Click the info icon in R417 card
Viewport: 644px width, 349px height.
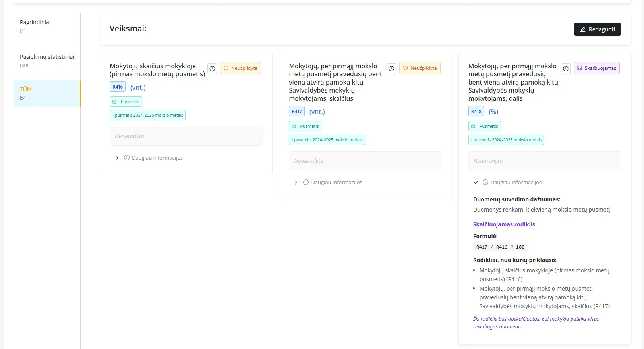(306, 182)
